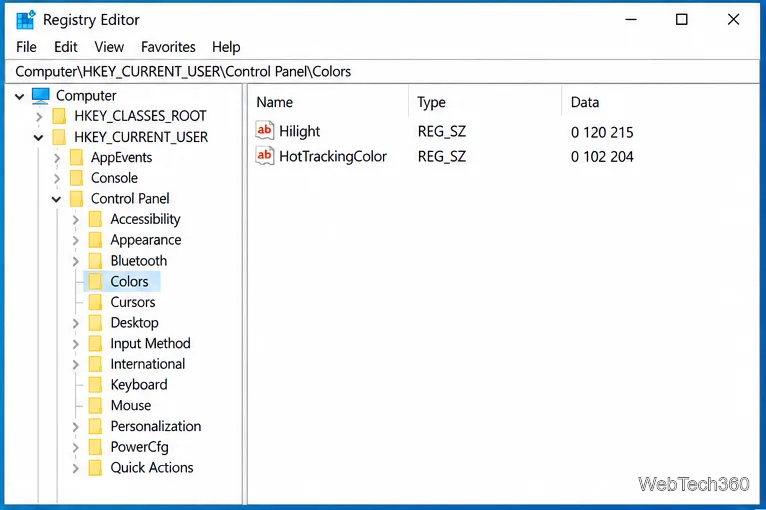Screen dimensions: 766x510
Task: Click the Keyboard folder icon
Action: click(96, 385)
